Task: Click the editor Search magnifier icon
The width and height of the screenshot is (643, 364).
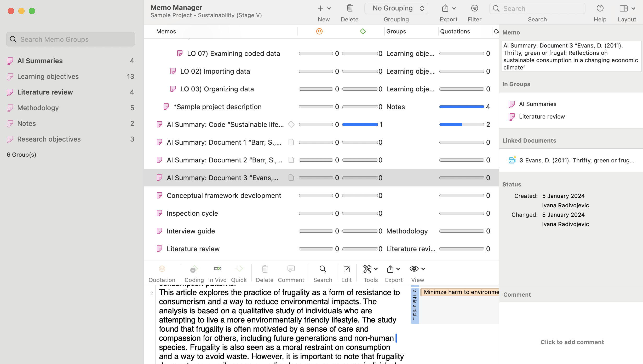Action: tap(323, 269)
